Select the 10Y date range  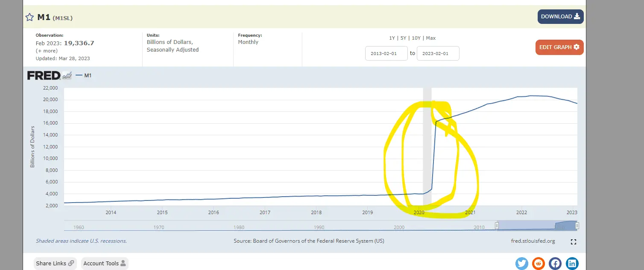(416, 38)
